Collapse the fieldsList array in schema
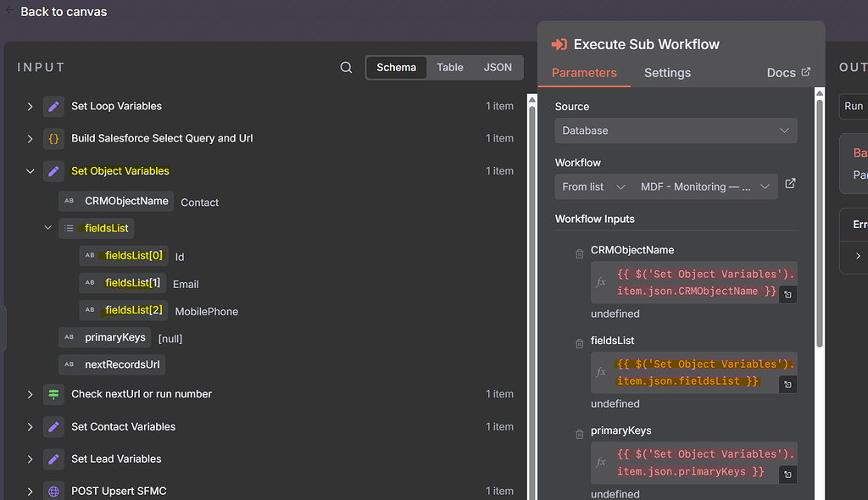This screenshot has width=868, height=500. 48,228
